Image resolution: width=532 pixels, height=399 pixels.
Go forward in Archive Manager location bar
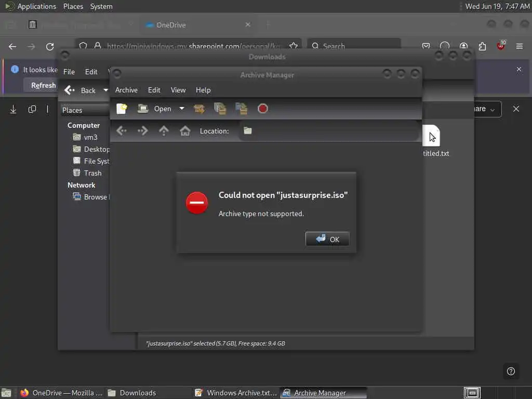[x=142, y=131]
